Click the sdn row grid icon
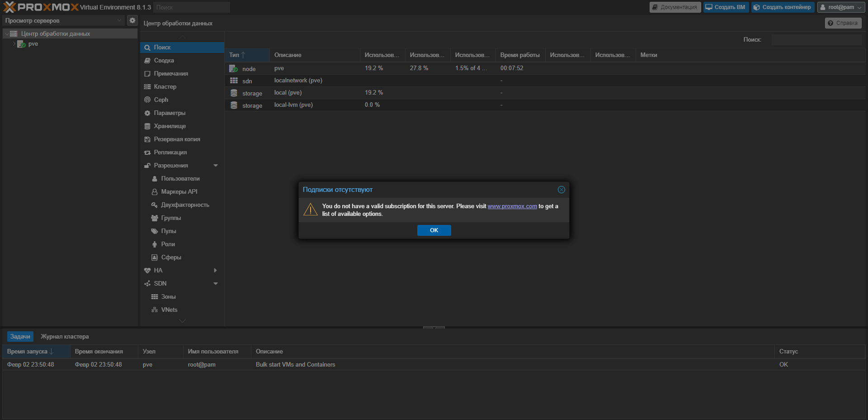Screen dimensions: 868x420 click(234, 81)
